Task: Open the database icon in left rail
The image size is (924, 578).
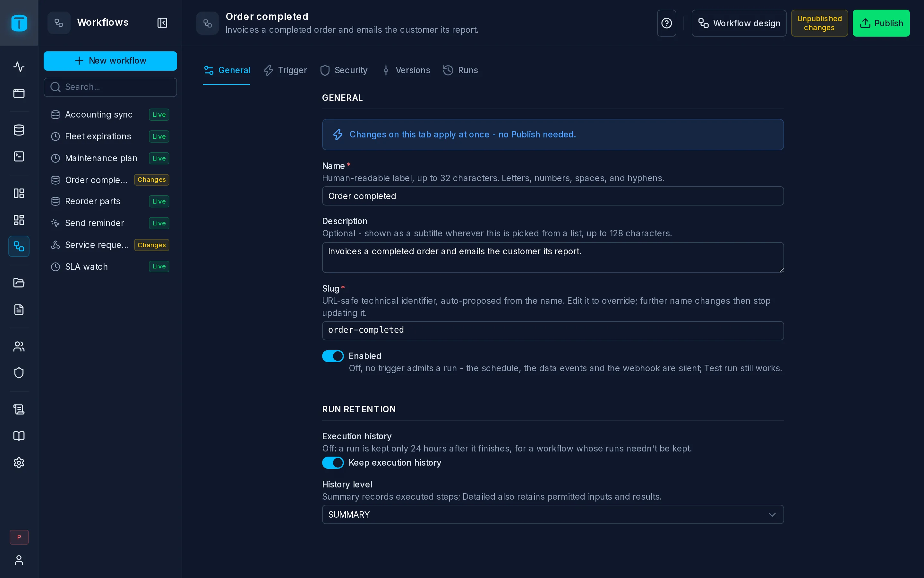Action: (x=19, y=130)
